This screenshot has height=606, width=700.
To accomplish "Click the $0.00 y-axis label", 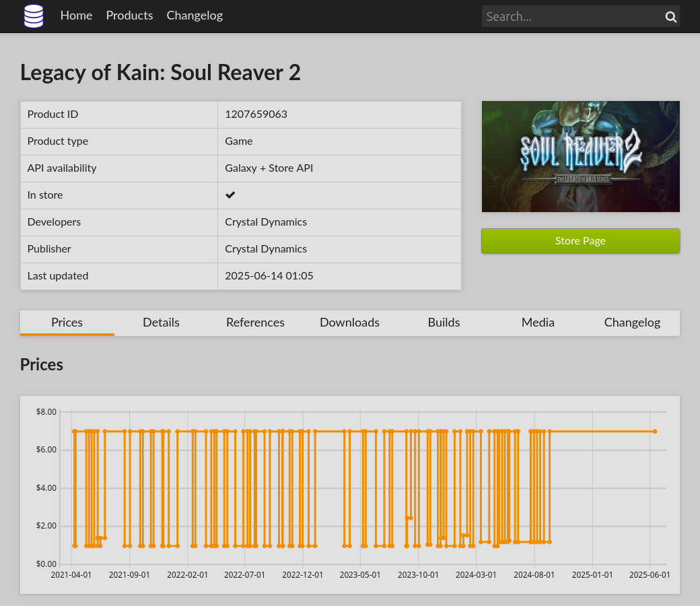I will tap(46, 564).
